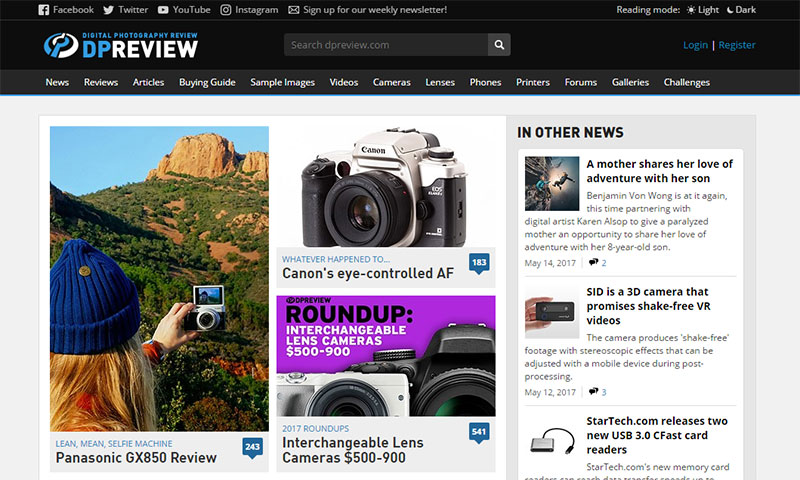Open the Sample Images menu

point(282,82)
